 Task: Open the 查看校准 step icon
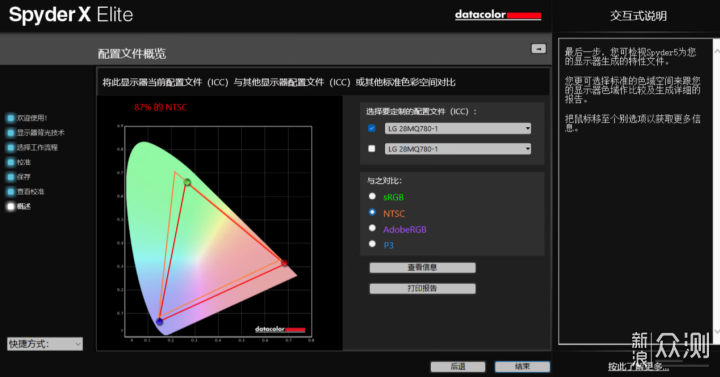11,191
